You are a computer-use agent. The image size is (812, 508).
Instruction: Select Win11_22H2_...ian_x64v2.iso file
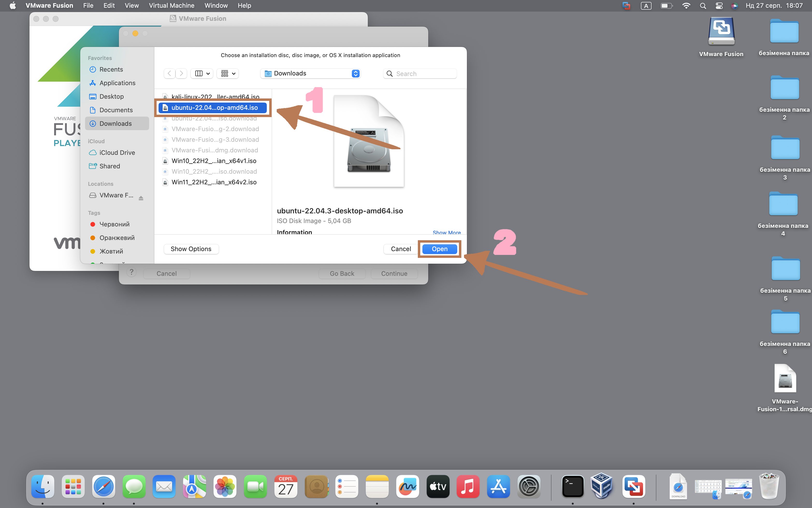pyautogui.click(x=212, y=182)
